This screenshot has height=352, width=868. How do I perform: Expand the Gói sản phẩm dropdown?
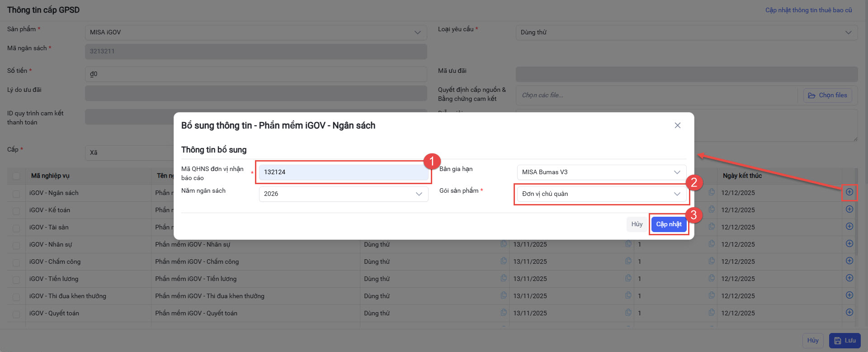coord(601,194)
